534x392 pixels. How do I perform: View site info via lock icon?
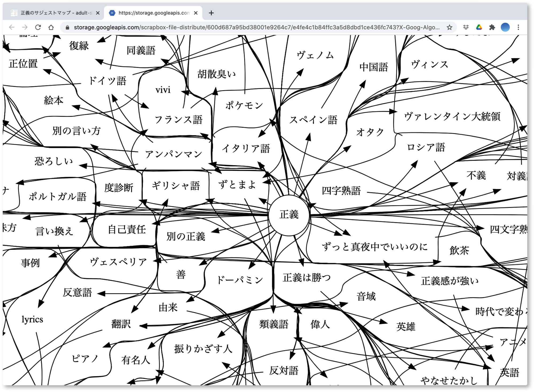(x=68, y=27)
